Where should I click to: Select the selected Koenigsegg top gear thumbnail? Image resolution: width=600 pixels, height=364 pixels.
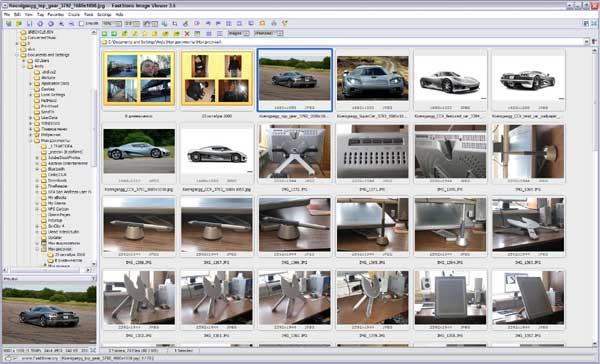(x=295, y=80)
